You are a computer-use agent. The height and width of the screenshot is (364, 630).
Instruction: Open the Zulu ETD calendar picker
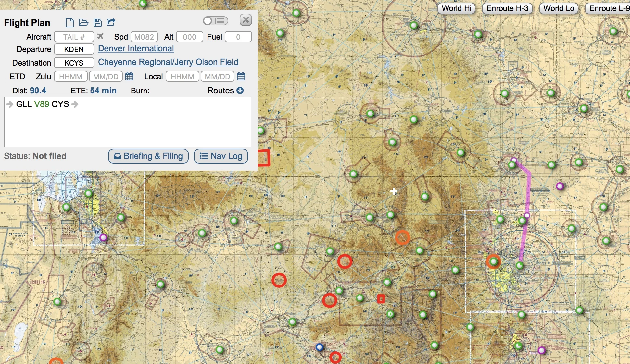(x=129, y=77)
